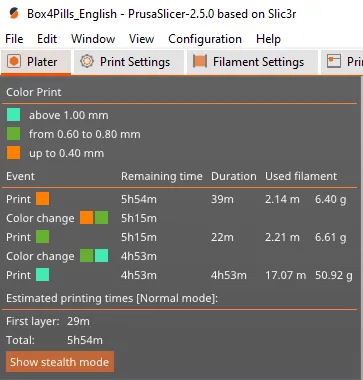Click the Color Print legend heading
The image size is (363, 380).
34,92
